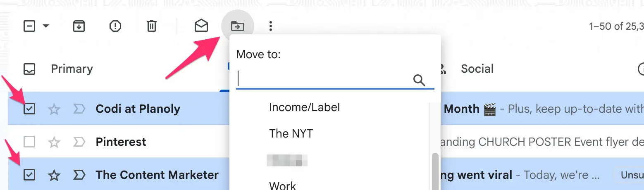Open the More options three-dot menu
644x190 pixels.
271,26
